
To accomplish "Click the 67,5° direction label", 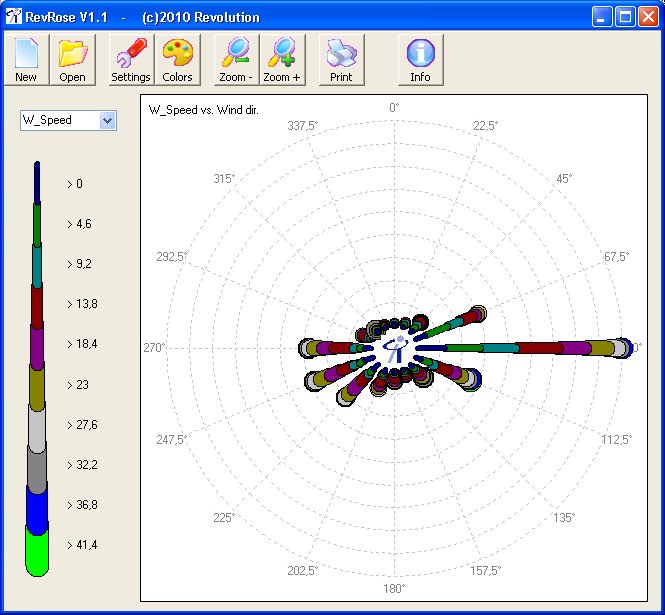I will click(616, 257).
